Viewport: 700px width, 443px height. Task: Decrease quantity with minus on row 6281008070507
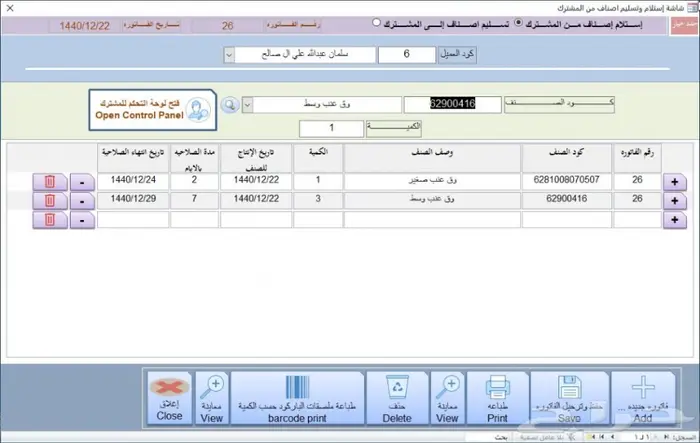82,182
